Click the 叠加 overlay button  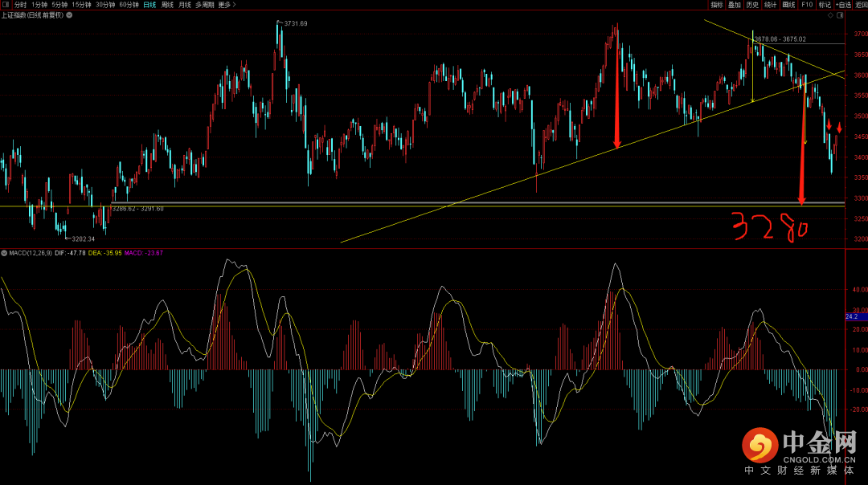click(735, 5)
